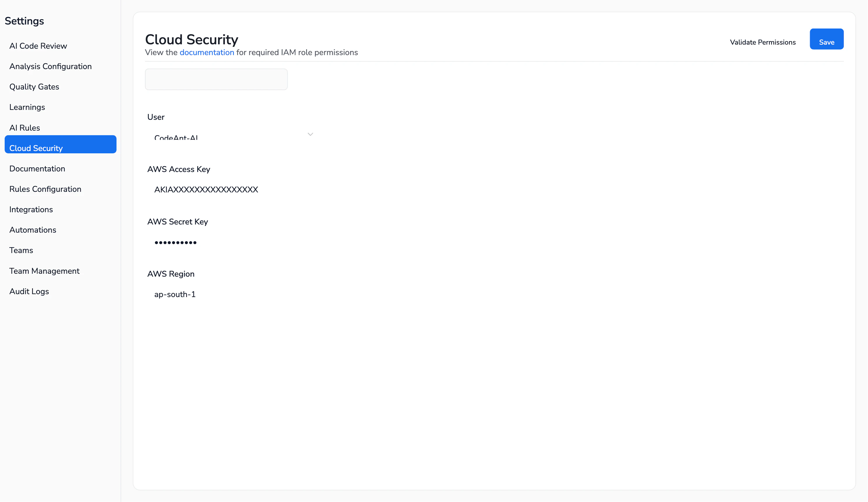
Task: Navigate to the Automations page
Action: tap(33, 230)
